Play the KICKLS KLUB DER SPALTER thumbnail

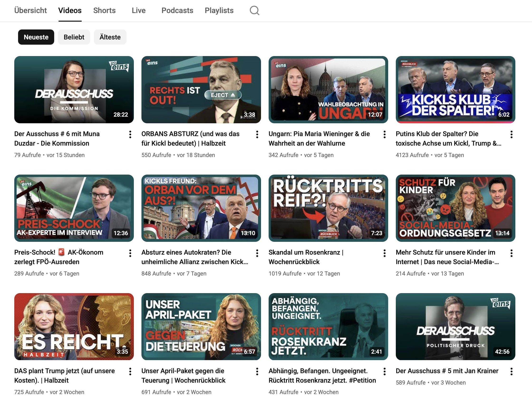coord(455,90)
